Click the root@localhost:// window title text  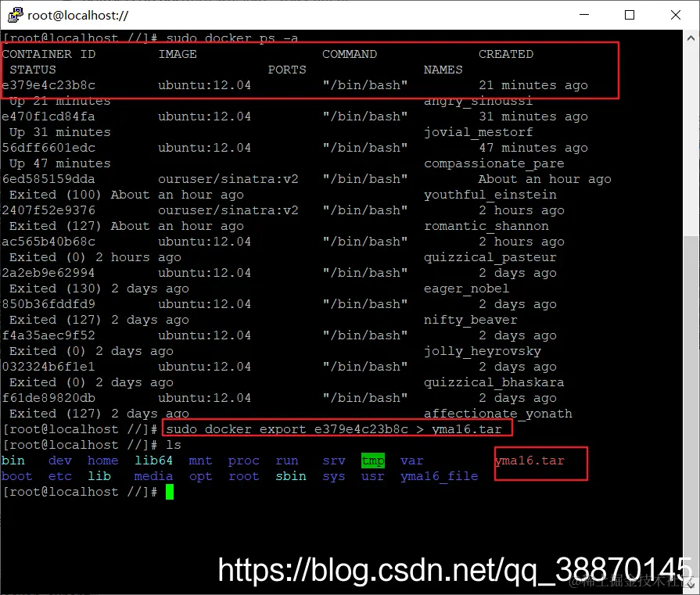[78, 16]
